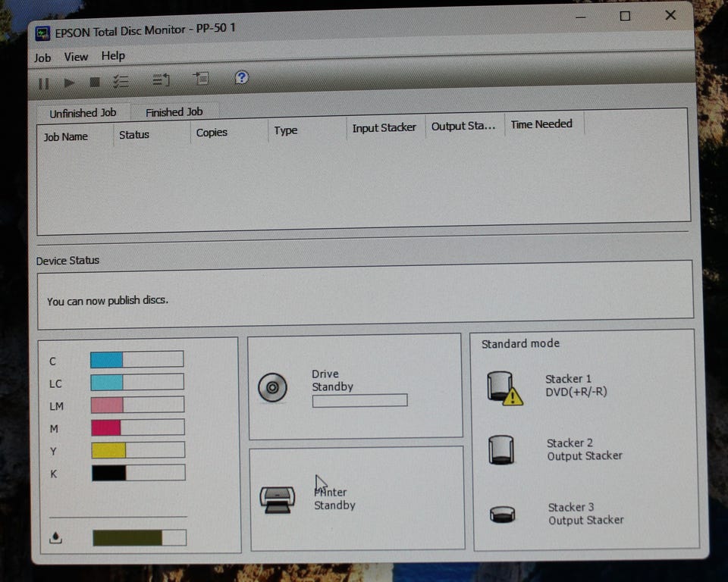Click the 'Drive Standby' status text
This screenshot has height=582, width=728.
coord(332,380)
